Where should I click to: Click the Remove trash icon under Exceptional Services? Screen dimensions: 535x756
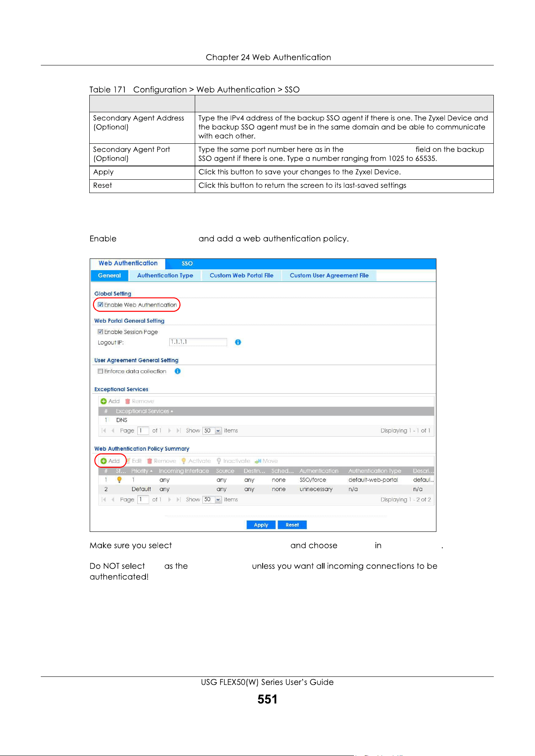(x=128, y=401)
